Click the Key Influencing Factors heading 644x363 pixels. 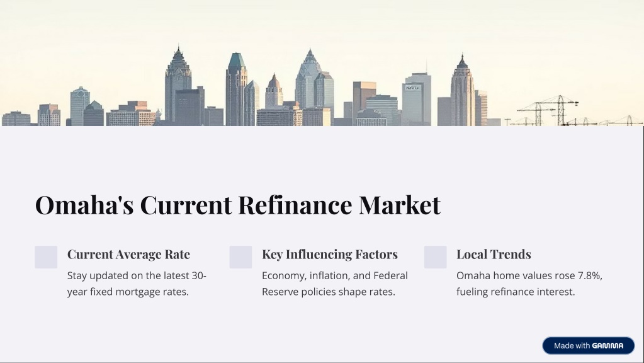(x=330, y=254)
